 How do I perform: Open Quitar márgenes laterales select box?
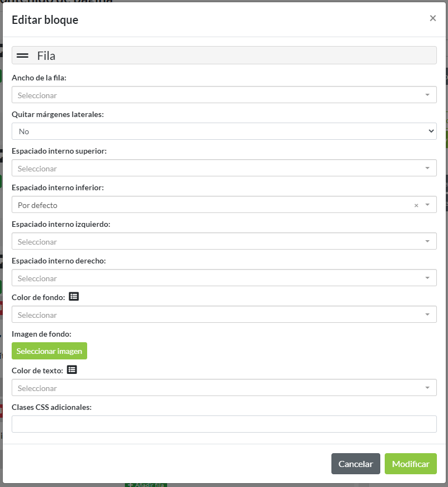(x=224, y=131)
